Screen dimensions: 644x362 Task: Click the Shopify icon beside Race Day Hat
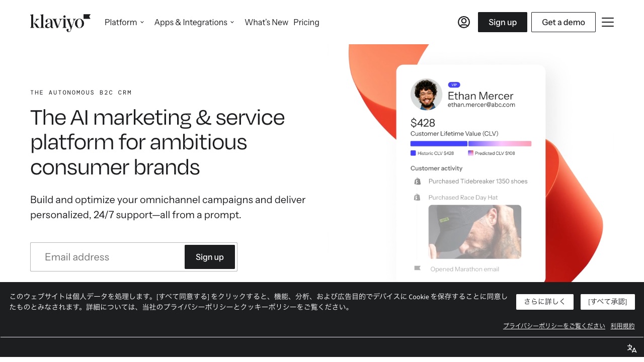click(417, 198)
